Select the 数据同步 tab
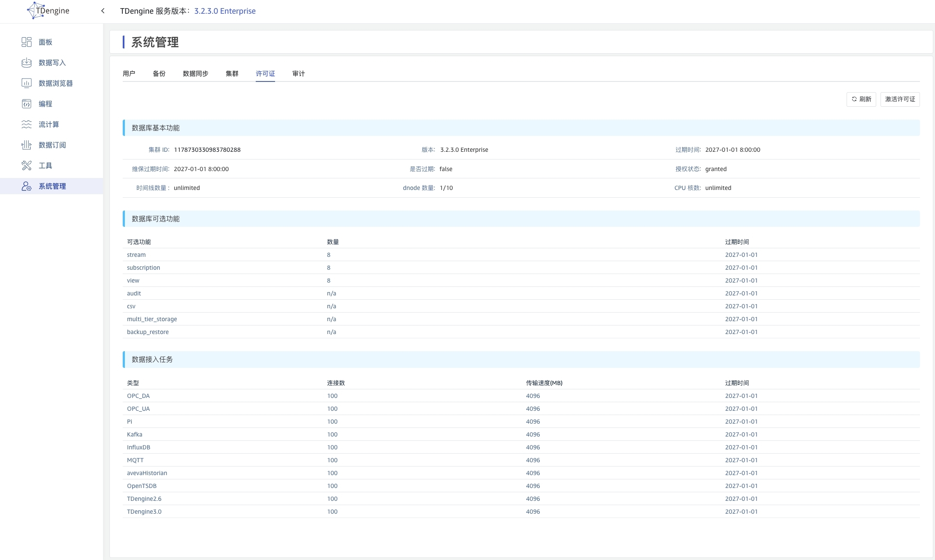This screenshot has height=560, width=935. click(x=195, y=74)
